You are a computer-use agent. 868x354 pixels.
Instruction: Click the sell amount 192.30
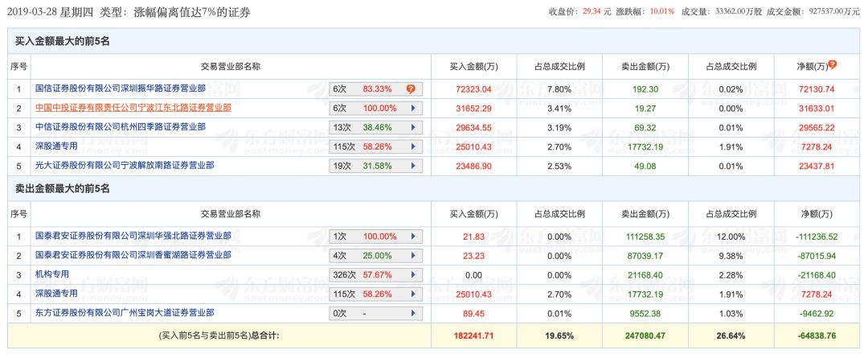pyautogui.click(x=645, y=89)
